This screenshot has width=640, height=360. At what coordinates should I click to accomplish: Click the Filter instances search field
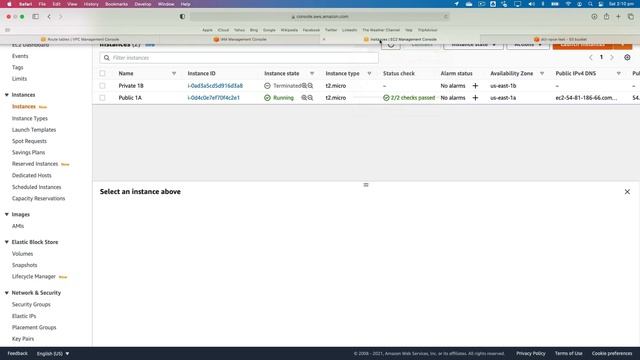[239, 58]
